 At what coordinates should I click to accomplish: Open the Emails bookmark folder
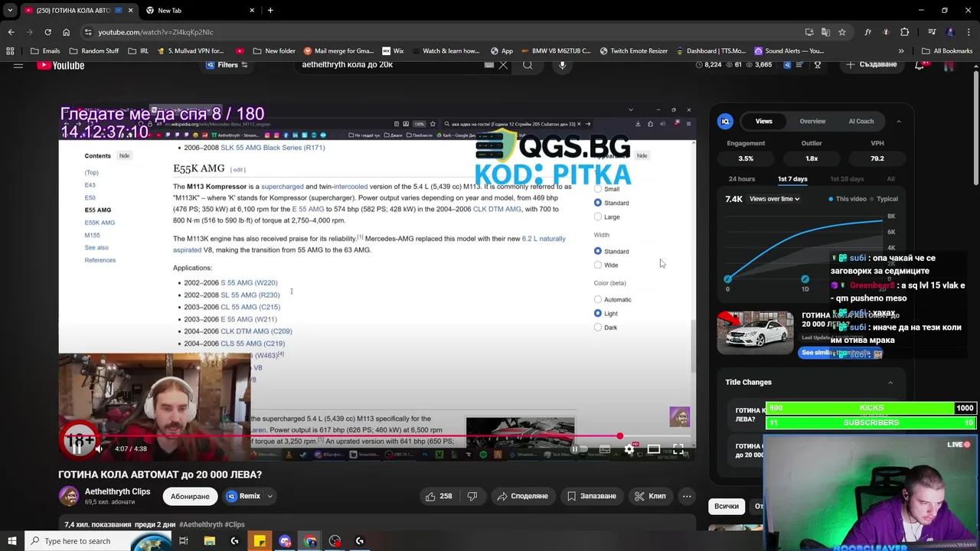click(x=45, y=51)
